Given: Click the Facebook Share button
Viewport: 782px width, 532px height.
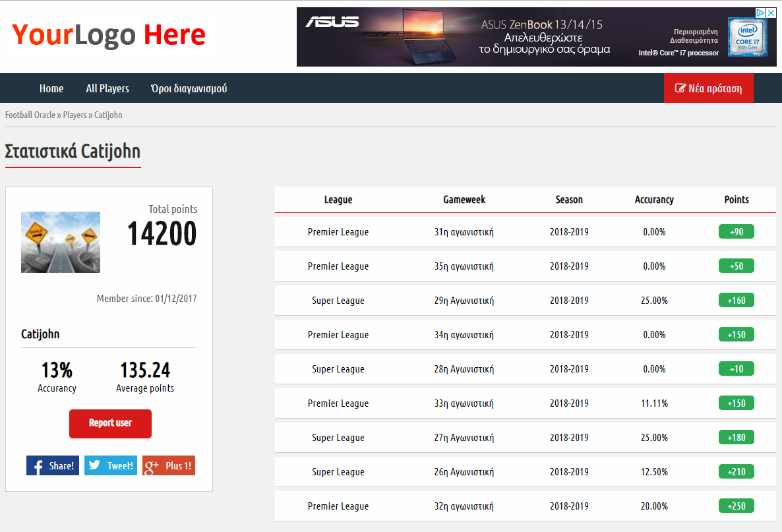Looking at the screenshot, I should click(x=53, y=465).
